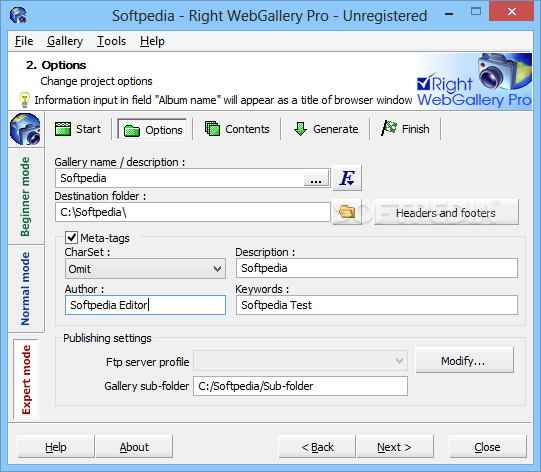Image resolution: width=541 pixels, height=472 pixels.
Task: Click the Keywords input field
Action: (377, 305)
